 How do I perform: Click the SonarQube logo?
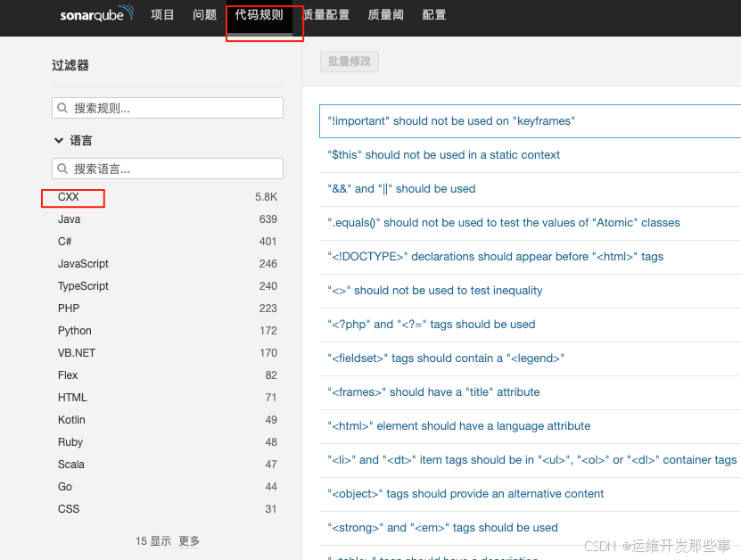97,13
